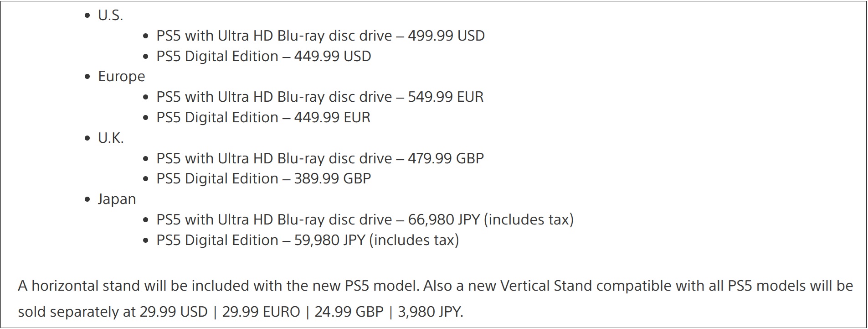Select the 29.99 EURO stand price
The image size is (868, 329).
261,312
